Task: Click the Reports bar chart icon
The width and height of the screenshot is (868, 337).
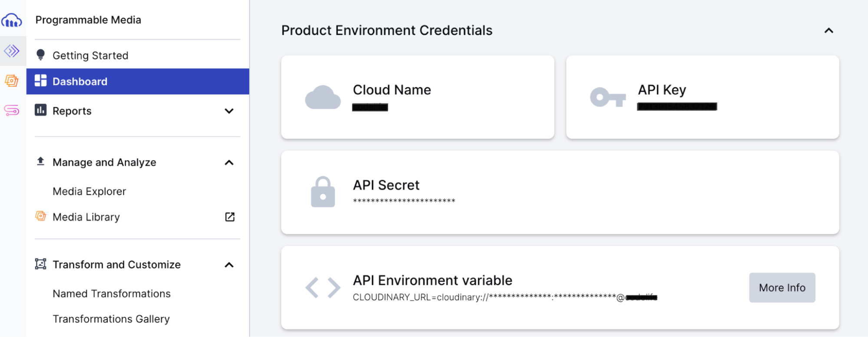Action: point(40,110)
